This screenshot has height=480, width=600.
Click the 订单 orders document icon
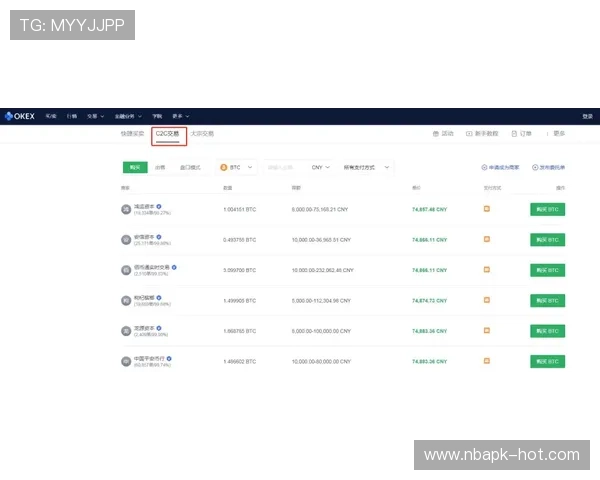click(514, 134)
